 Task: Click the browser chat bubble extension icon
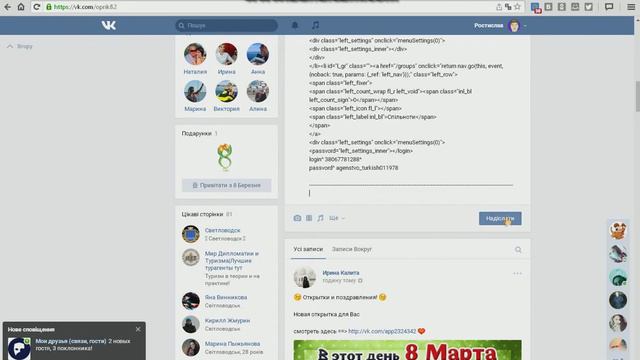tap(609, 7)
